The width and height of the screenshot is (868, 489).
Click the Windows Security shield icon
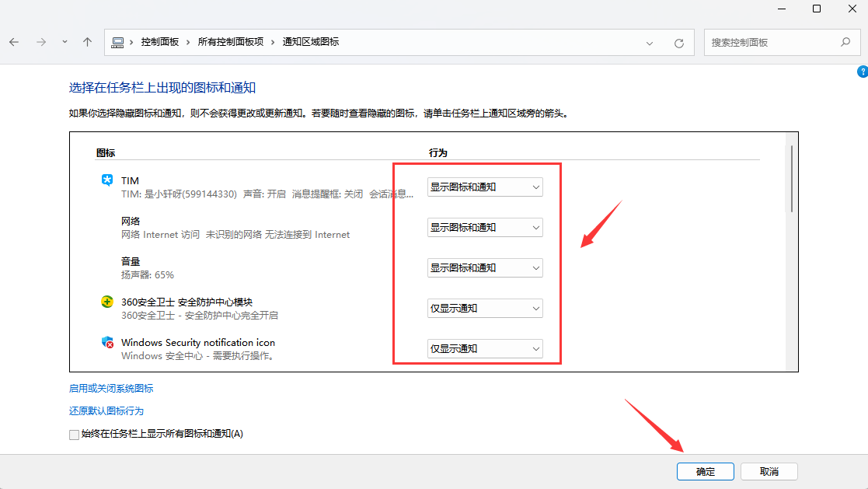pos(107,343)
